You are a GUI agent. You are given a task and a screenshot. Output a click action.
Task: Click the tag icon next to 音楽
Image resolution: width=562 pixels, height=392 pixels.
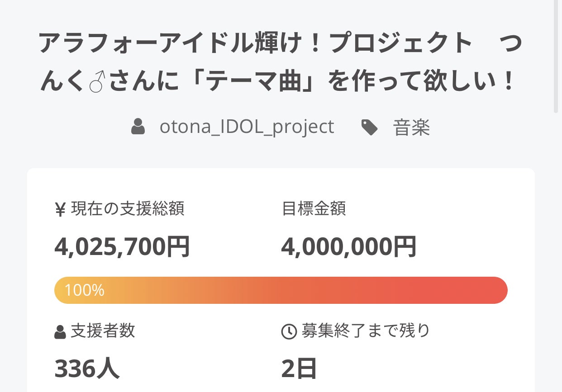(x=370, y=128)
